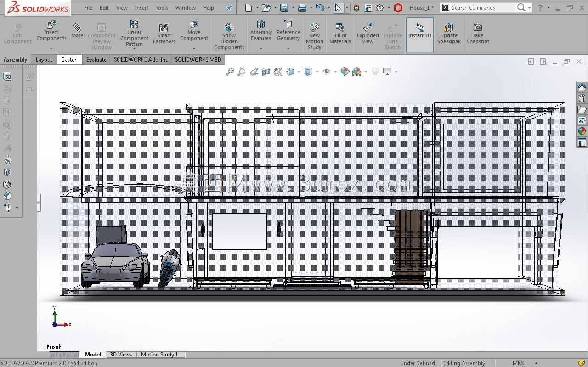The width and height of the screenshot is (588, 367).
Task: Run Update Speedpak
Action: click(449, 34)
